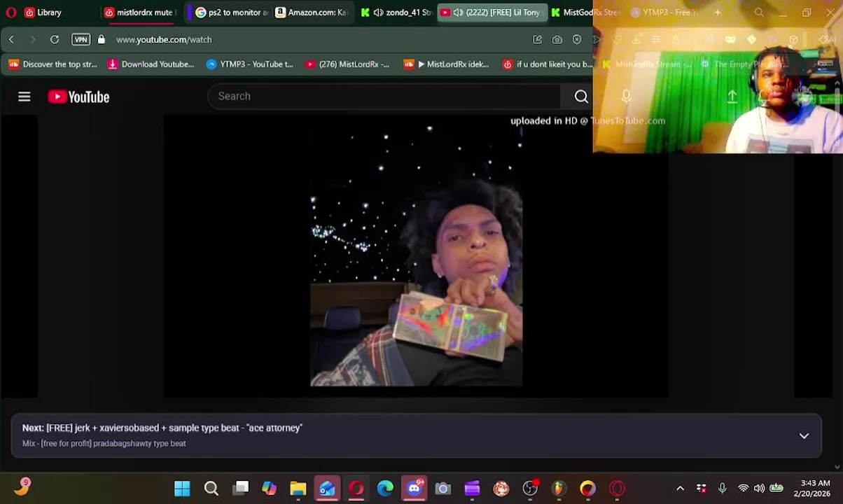Open the Opera main menu icon
843x504 pixels.
tap(11, 13)
